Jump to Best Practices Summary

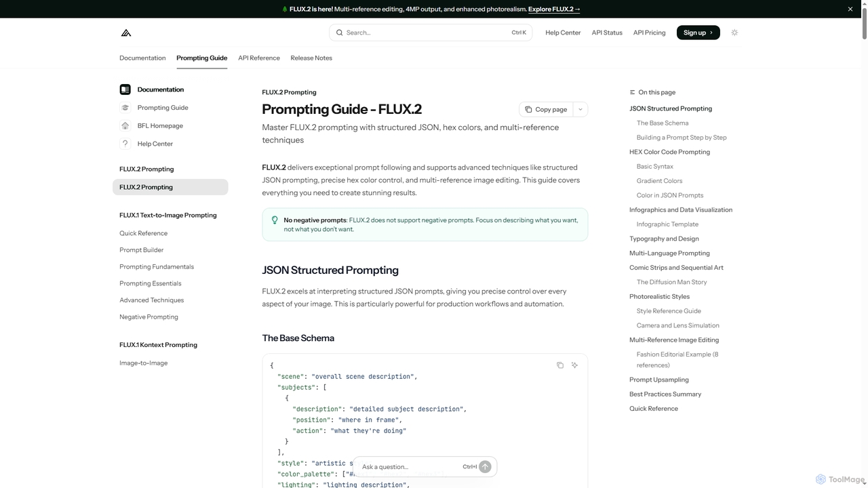point(665,394)
